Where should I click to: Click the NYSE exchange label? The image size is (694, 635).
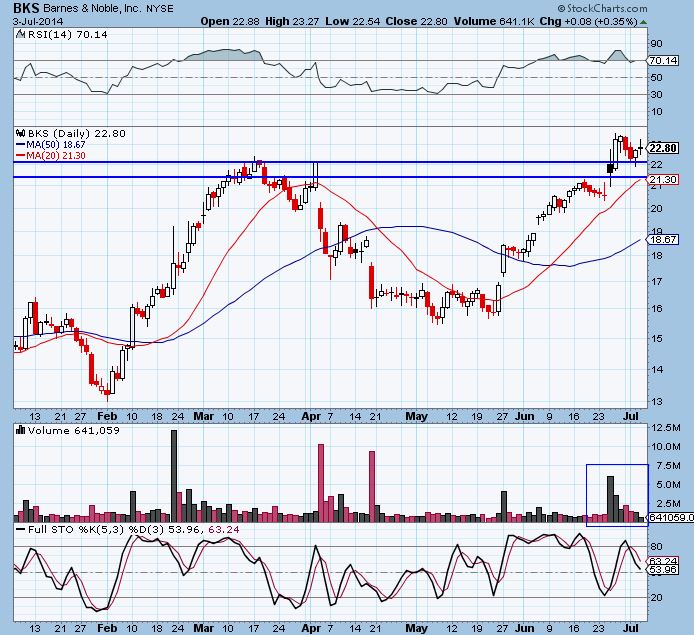tap(160, 8)
